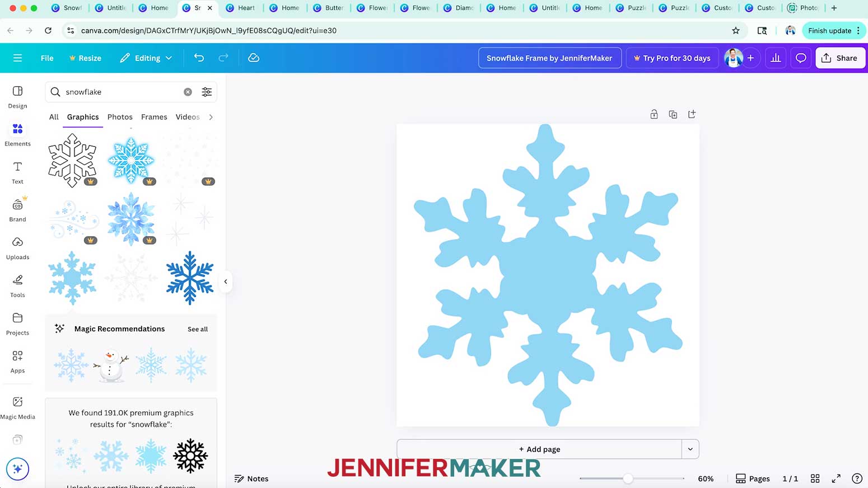Open the comments speech bubble icon
This screenshot has height=488, width=868.
tap(801, 58)
